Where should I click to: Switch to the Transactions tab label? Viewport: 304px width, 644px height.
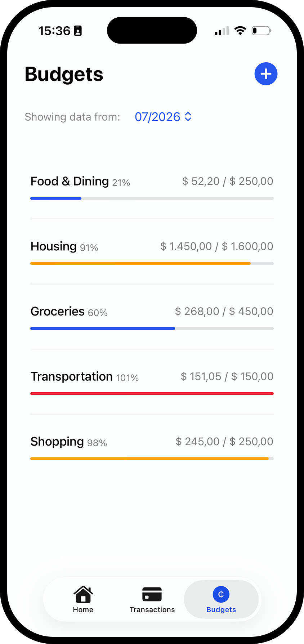152,609
